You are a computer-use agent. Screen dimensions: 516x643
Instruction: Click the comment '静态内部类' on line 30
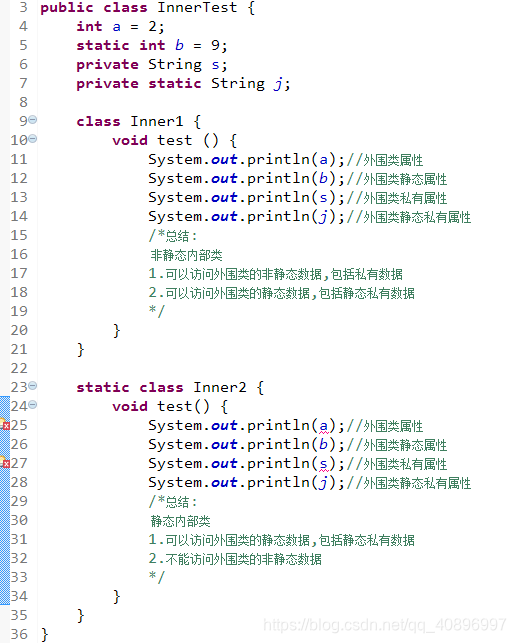(180, 521)
